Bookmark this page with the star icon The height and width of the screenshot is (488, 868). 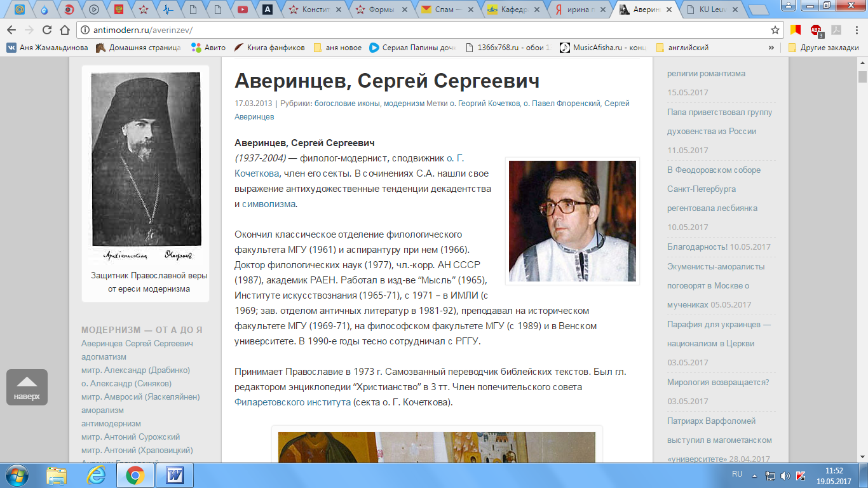coord(775,30)
